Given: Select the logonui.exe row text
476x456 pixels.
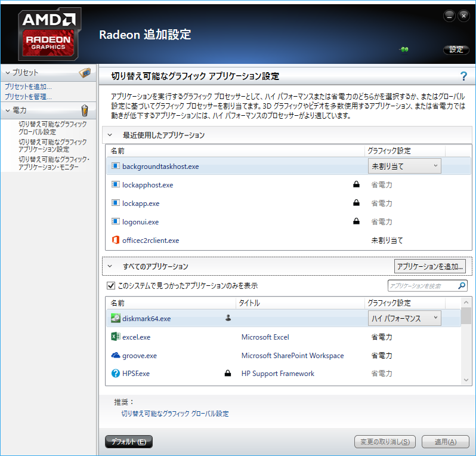Looking at the screenshot, I should pos(140,222).
